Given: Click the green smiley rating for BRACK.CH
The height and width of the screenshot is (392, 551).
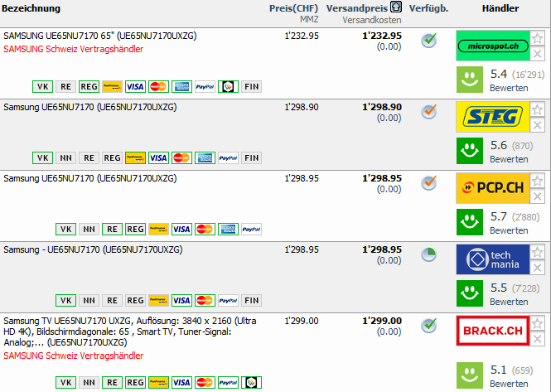Looking at the screenshot, I should [470, 376].
